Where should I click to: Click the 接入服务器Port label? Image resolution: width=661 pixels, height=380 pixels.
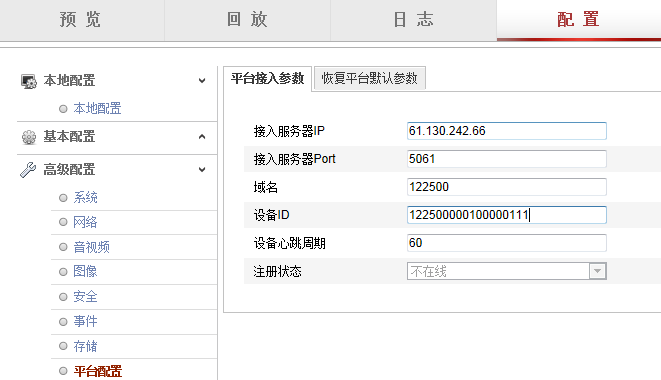[294, 159]
